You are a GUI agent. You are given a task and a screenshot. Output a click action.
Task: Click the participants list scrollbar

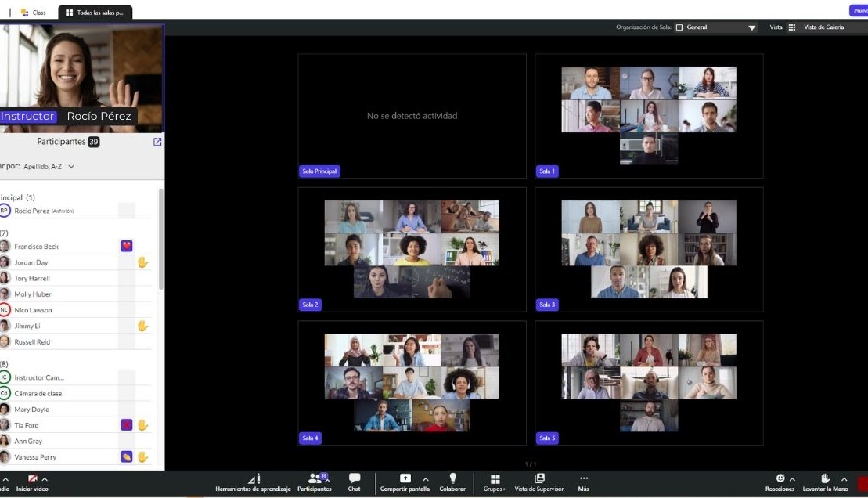(x=161, y=239)
